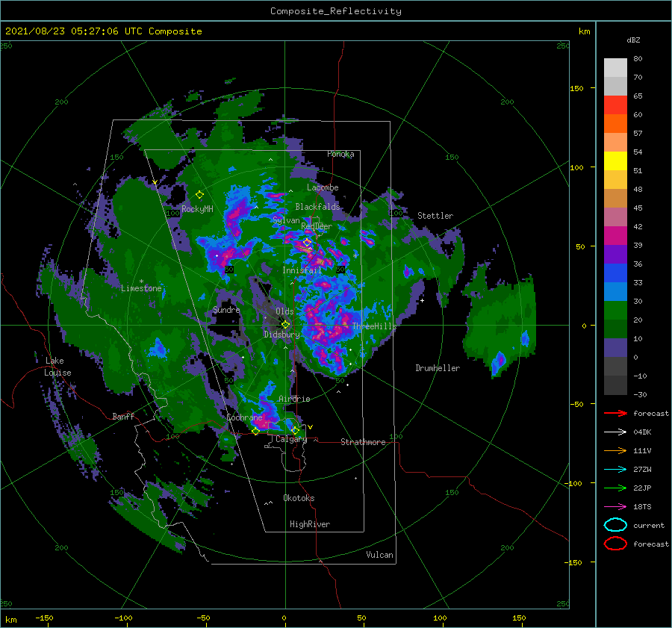Click the cyan current oval legend icon
672x628 pixels.
(x=615, y=525)
